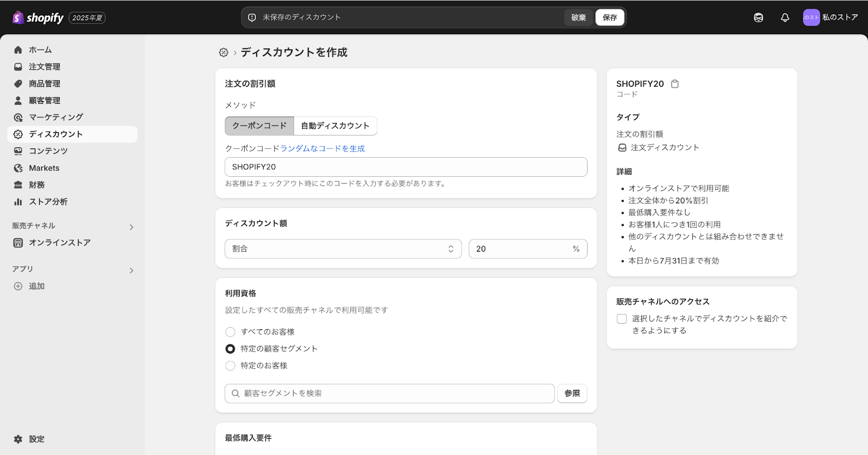Click the tag icon beside 商品管理
This screenshot has height=455, width=868.
click(18, 84)
